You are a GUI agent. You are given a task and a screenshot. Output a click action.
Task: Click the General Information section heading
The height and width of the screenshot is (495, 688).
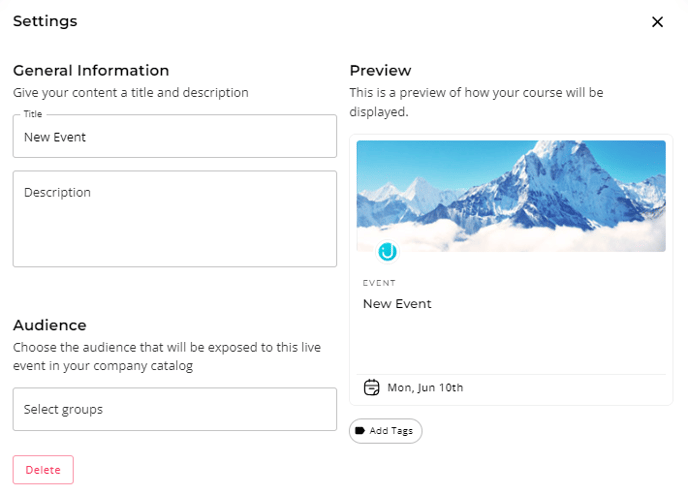tap(91, 70)
